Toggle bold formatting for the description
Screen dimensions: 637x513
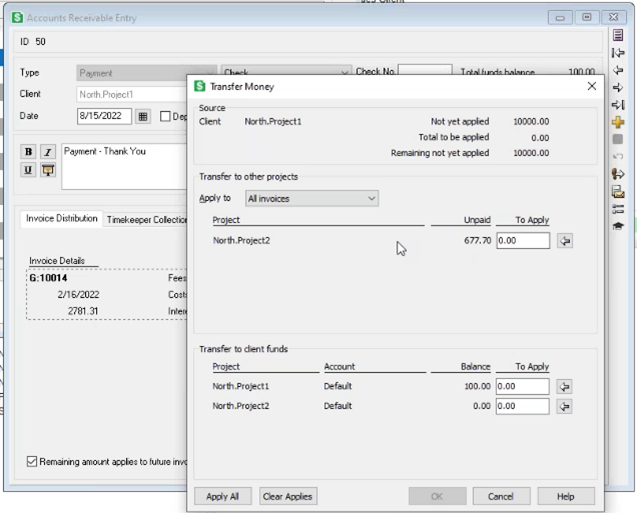(x=28, y=152)
